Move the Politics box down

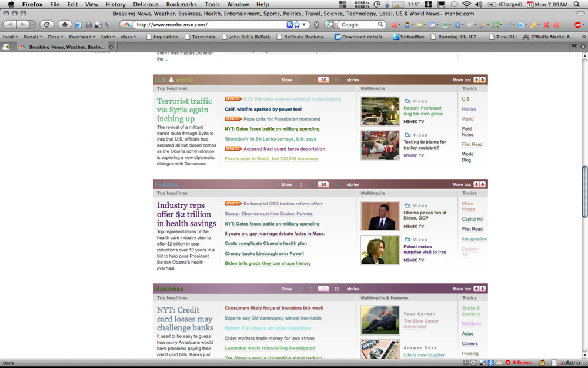pos(483,184)
